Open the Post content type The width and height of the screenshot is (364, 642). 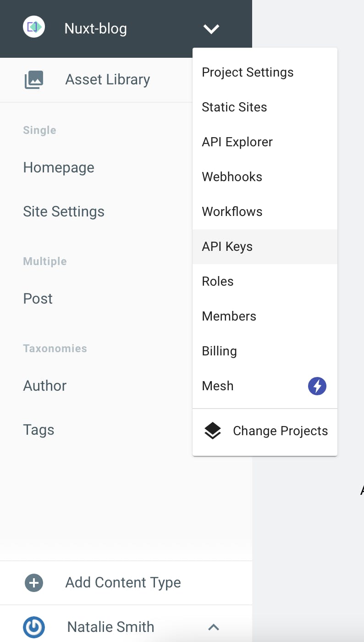38,299
